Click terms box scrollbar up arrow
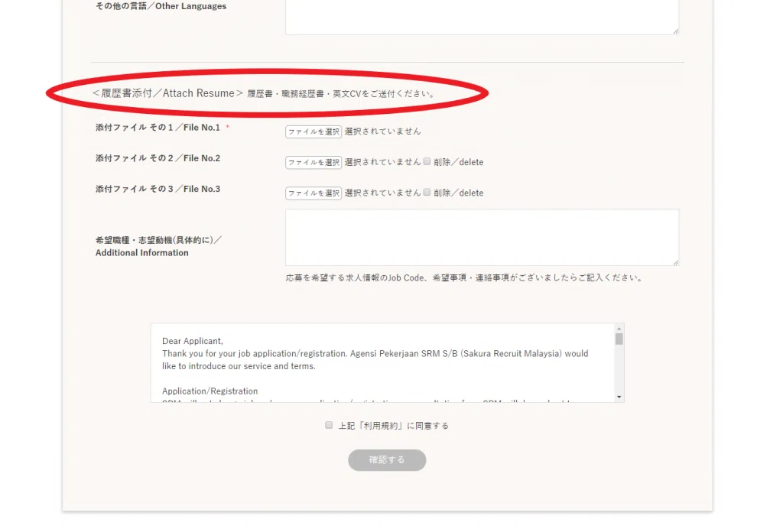The image size is (783, 532). [x=619, y=329]
